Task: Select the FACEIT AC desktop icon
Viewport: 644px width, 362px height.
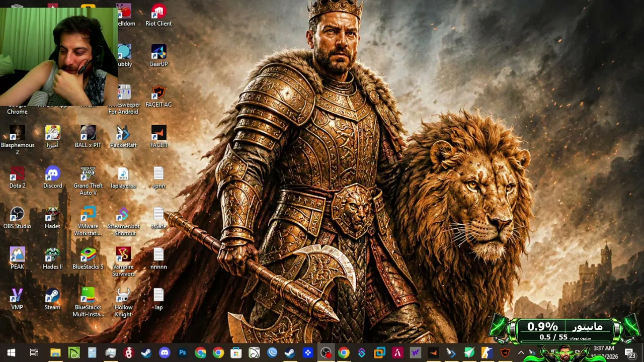Action: 158,97
